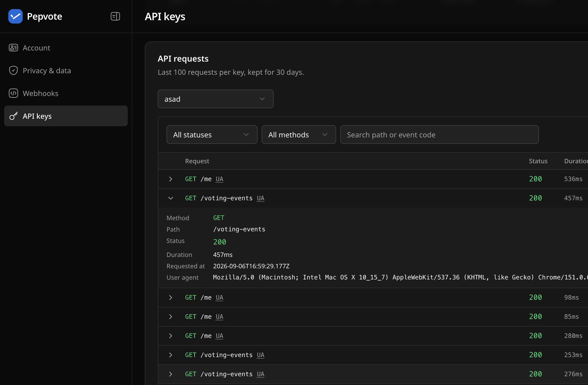588x385 pixels.
Task: Click the 253ms duration value
Action: [x=573, y=355]
